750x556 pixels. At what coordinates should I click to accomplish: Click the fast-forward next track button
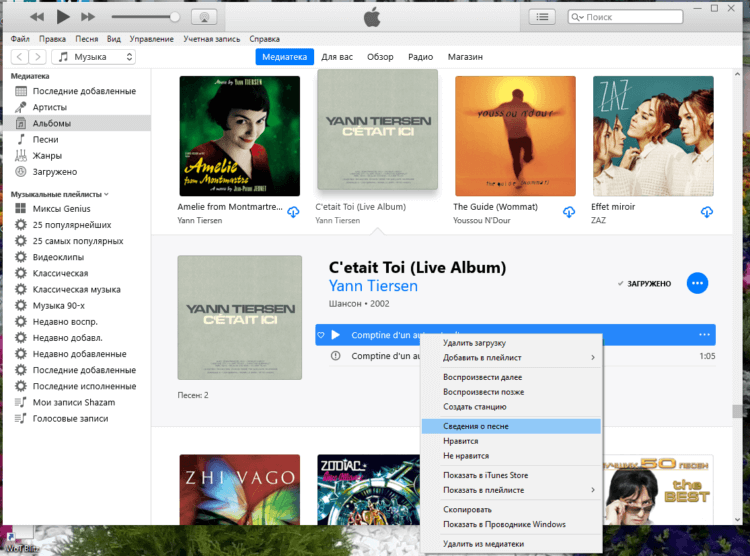click(x=88, y=17)
